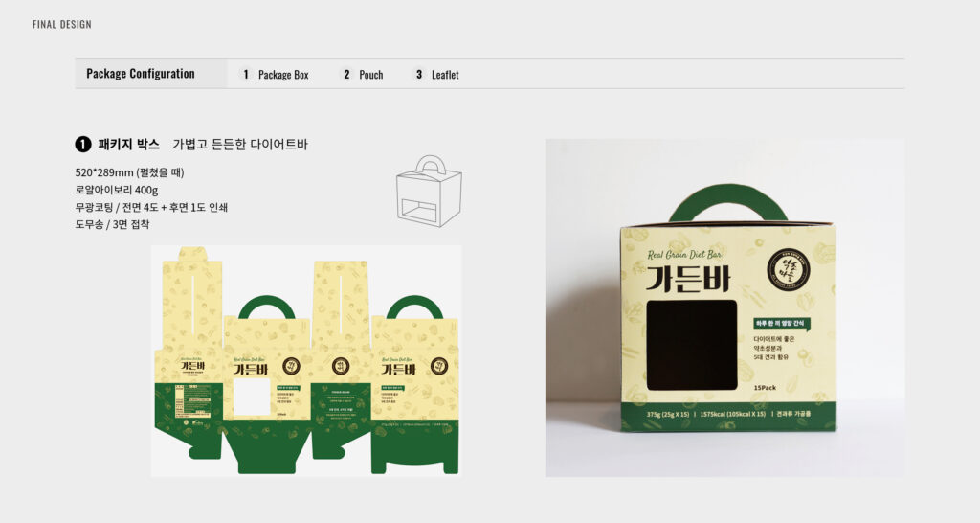Click the box outline line-drawing icon
The height and width of the screenshot is (523, 980).
[429, 191]
